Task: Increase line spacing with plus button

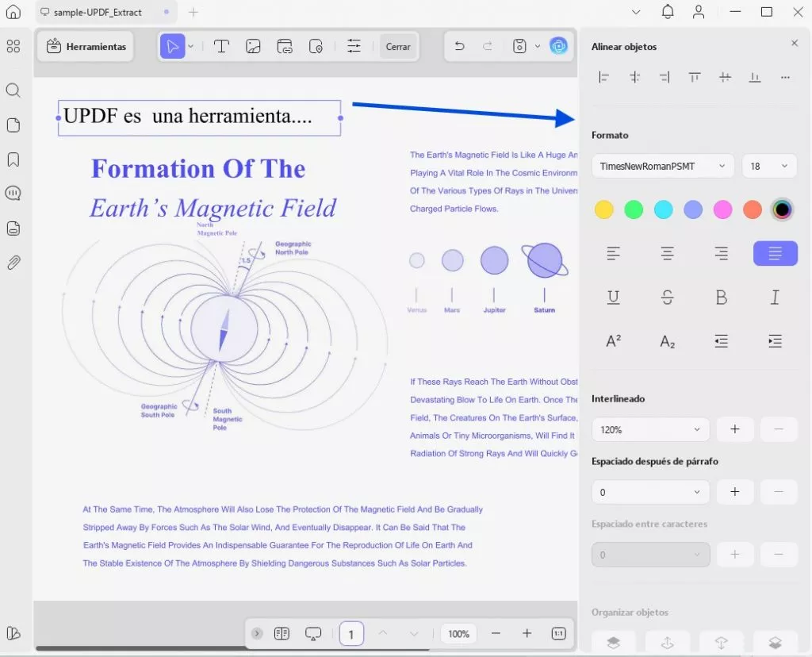Action: point(735,429)
